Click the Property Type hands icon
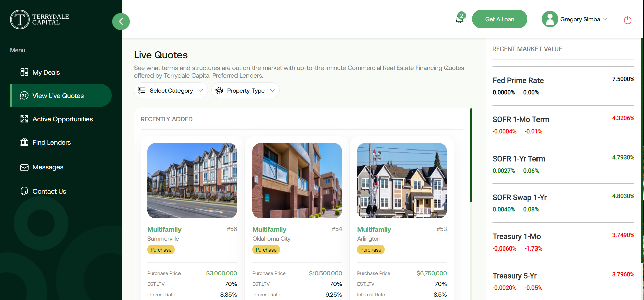 click(219, 90)
